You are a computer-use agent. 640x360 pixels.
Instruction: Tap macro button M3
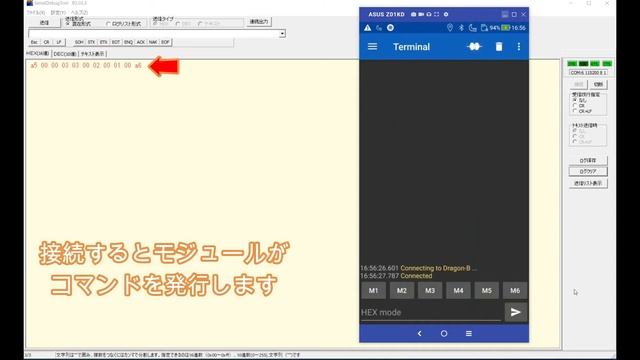tap(430, 291)
